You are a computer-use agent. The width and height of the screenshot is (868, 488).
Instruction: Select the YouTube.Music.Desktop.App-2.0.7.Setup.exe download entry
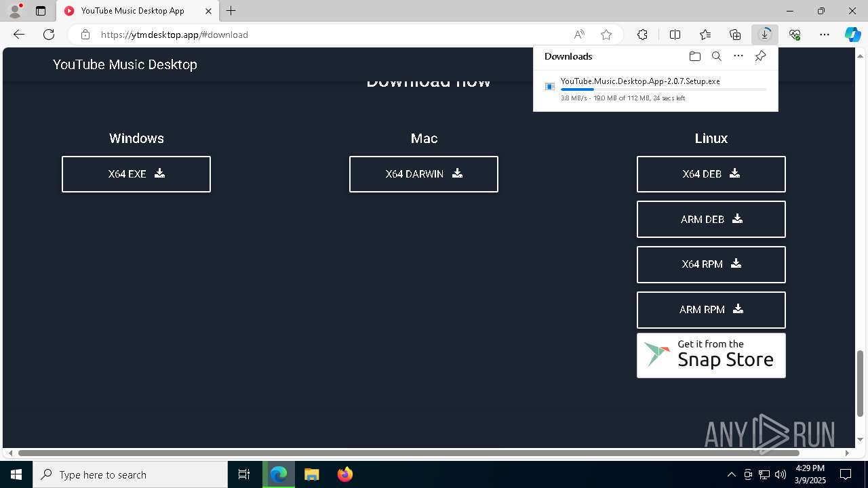point(655,89)
